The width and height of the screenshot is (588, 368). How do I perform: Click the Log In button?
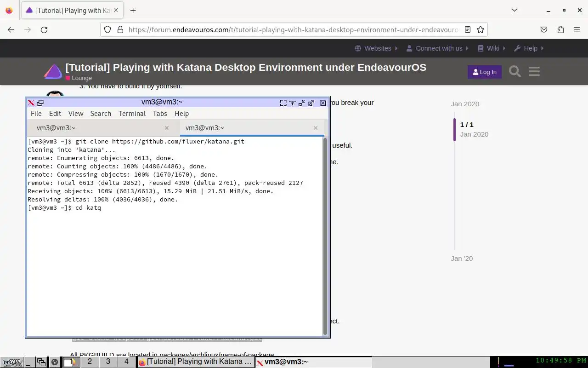(485, 72)
